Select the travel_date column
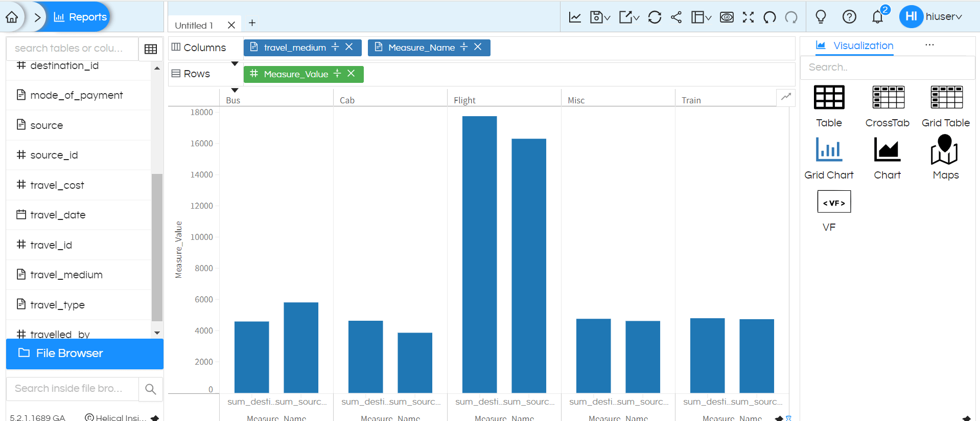The height and width of the screenshot is (421, 980). click(x=58, y=215)
